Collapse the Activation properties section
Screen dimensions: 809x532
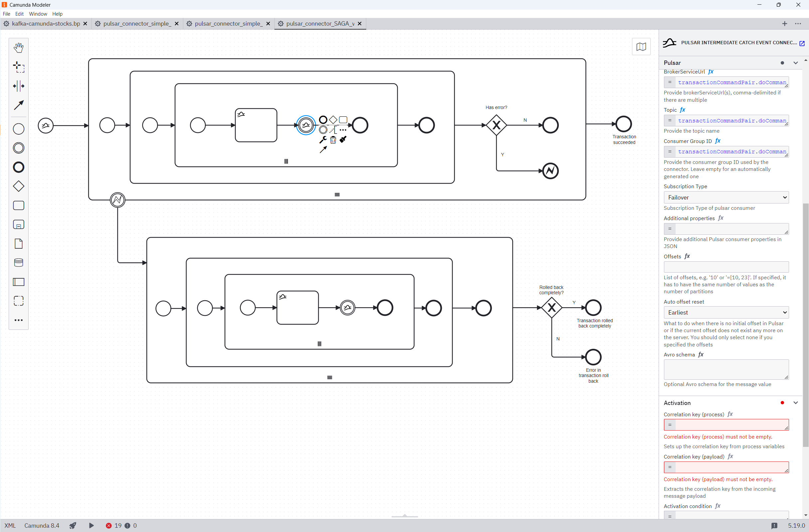point(795,403)
